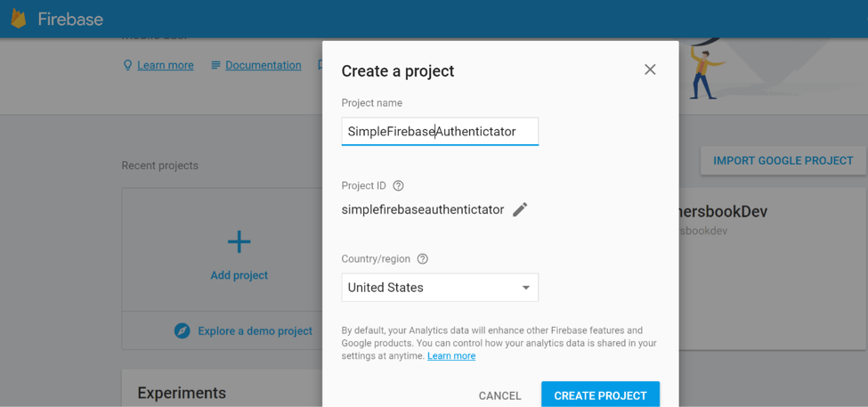Follow the Learn more link in header
868x407 pixels.
click(x=166, y=65)
